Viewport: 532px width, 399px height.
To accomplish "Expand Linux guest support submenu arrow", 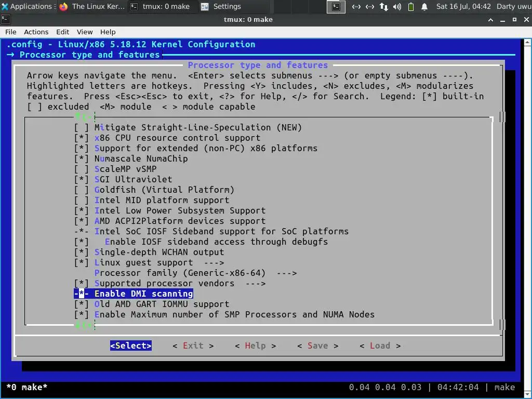I will click(214, 263).
